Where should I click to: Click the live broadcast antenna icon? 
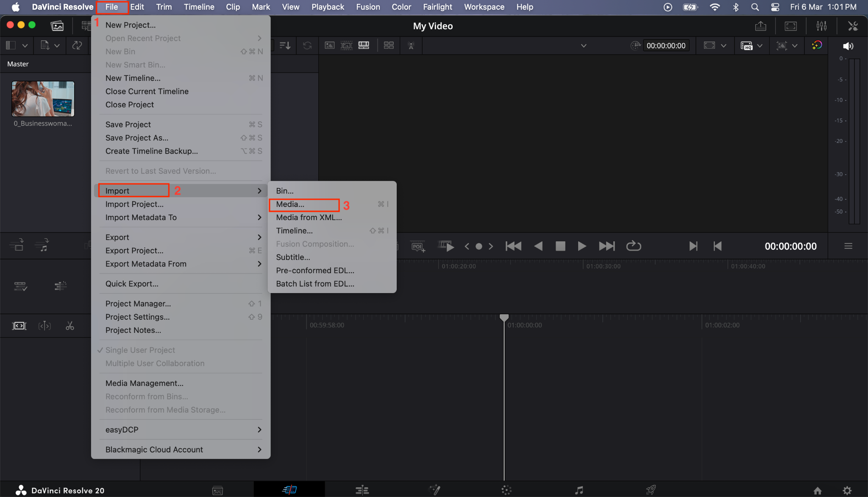click(x=410, y=45)
